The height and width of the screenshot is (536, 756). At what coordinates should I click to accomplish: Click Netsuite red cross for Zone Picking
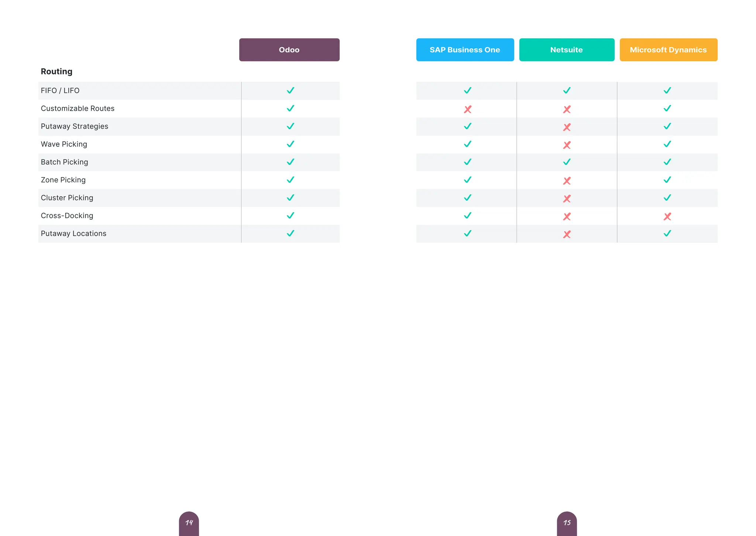[x=567, y=181]
